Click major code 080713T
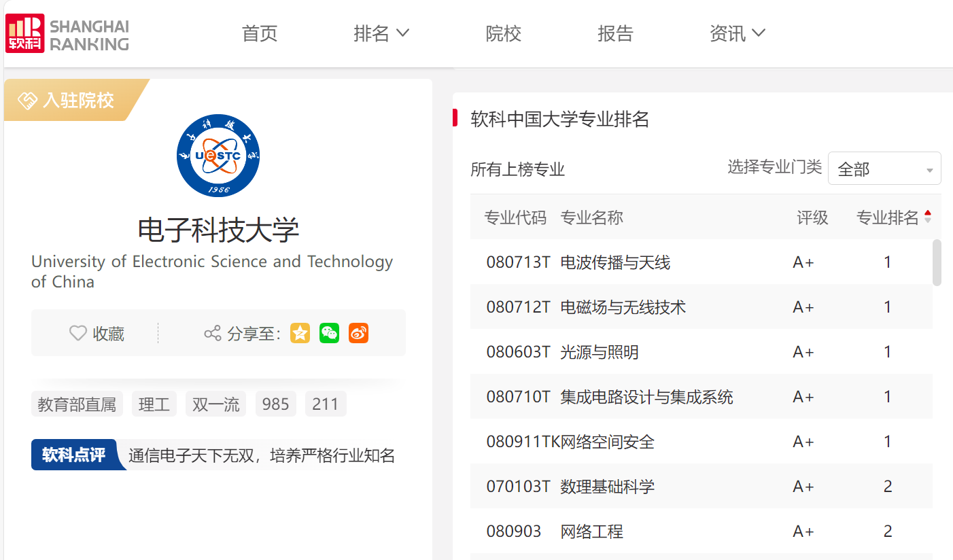Image resolution: width=953 pixels, height=560 pixels. [x=518, y=262]
